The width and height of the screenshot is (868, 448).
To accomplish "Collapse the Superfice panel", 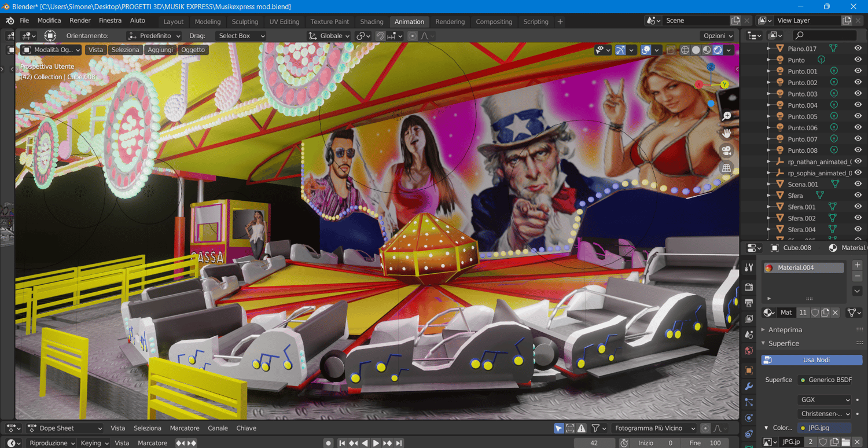I will 784,343.
